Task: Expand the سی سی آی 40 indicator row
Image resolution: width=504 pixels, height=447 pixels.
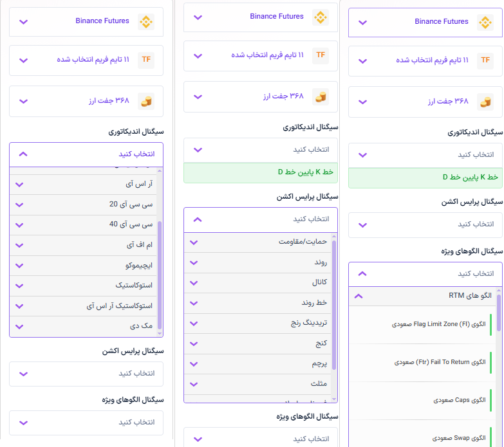Action: point(83,224)
